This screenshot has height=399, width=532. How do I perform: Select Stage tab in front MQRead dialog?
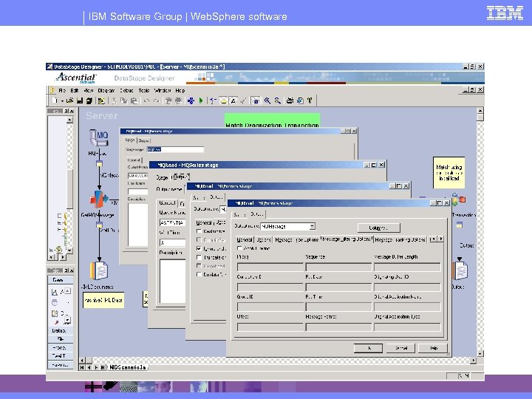pos(239,215)
